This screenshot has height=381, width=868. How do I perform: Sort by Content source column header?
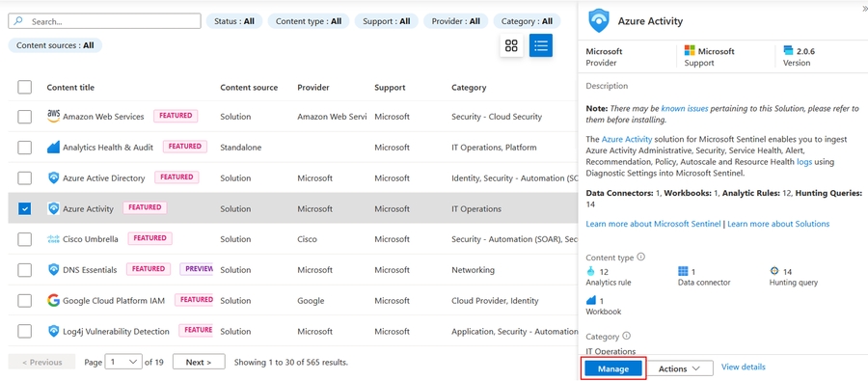point(249,87)
